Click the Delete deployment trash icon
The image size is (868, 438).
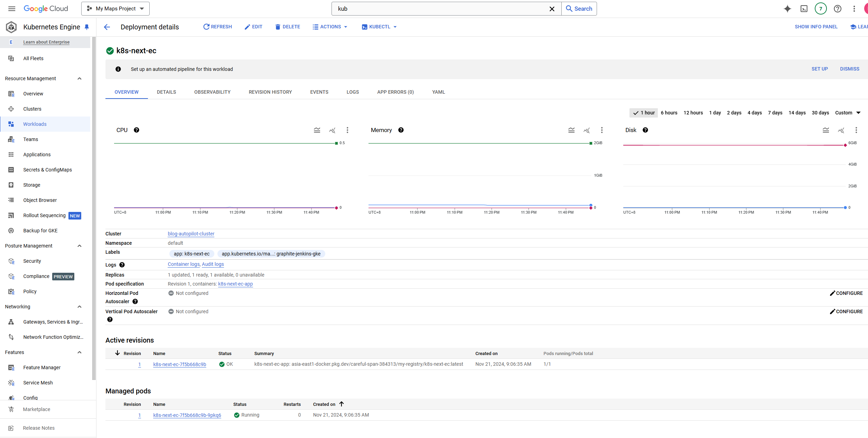point(287,27)
